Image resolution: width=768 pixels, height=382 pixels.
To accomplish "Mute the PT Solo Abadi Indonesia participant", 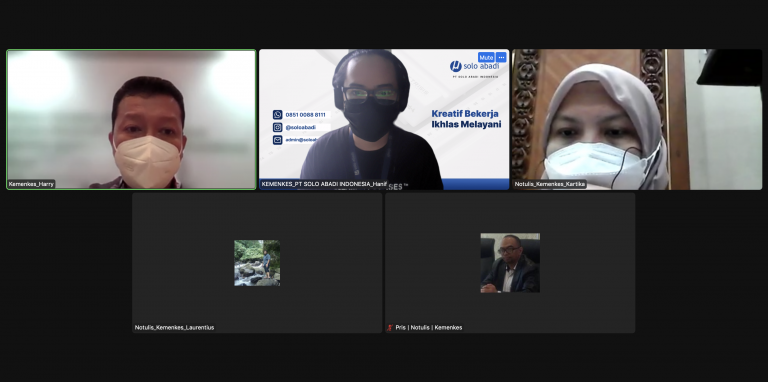I will [x=486, y=57].
